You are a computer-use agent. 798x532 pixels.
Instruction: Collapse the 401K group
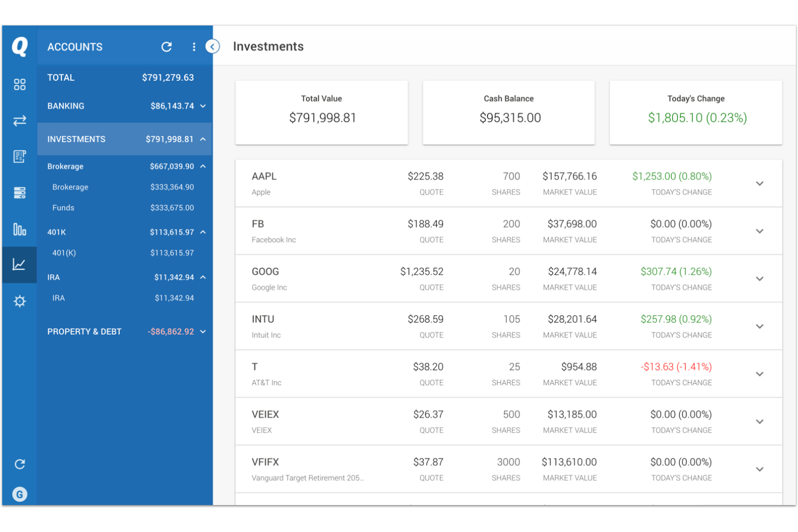[x=203, y=232]
